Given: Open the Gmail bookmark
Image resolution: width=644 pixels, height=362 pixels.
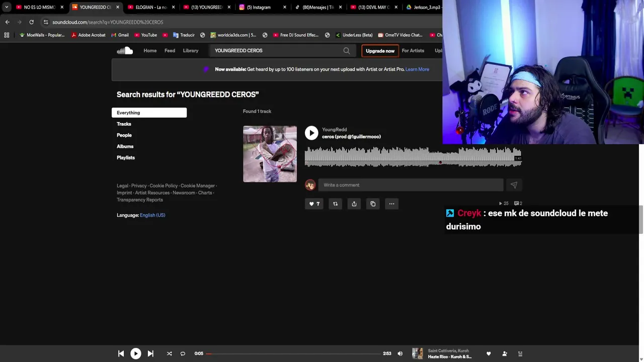Looking at the screenshot, I should coord(119,35).
